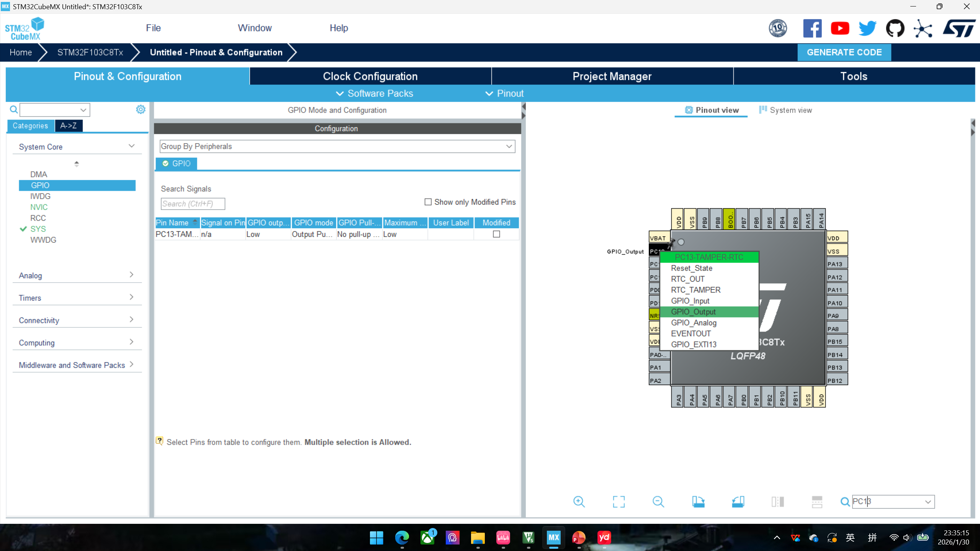
Task: Open the Group By Peripherals dropdown
Action: coord(337,146)
